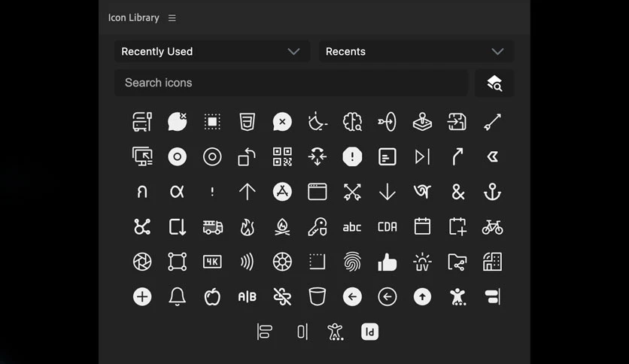This screenshot has height=364, width=629.
Task: Select the filled disc with ring icon
Action: [177, 156]
